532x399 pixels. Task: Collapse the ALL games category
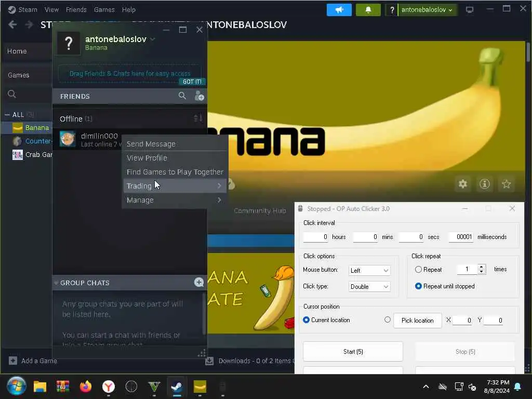[x=7, y=115]
